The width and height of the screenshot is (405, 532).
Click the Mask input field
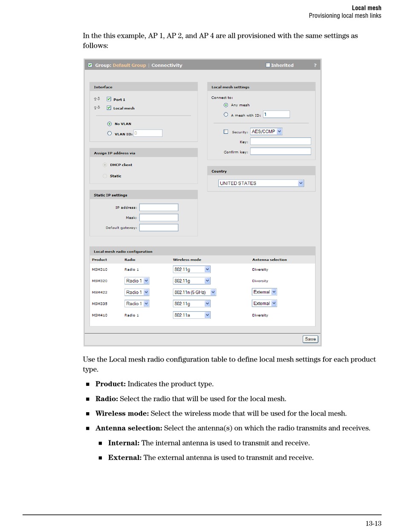tap(159, 217)
